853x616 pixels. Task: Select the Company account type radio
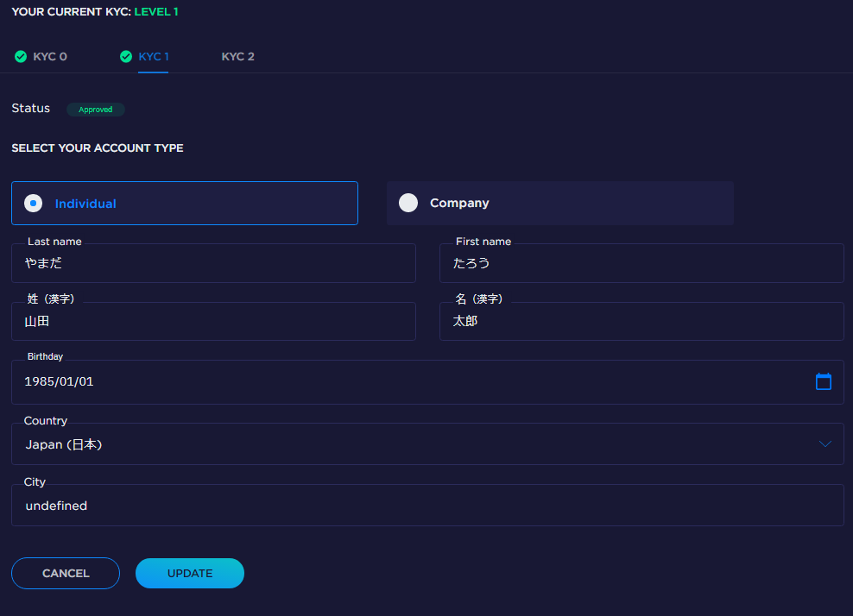tap(408, 203)
